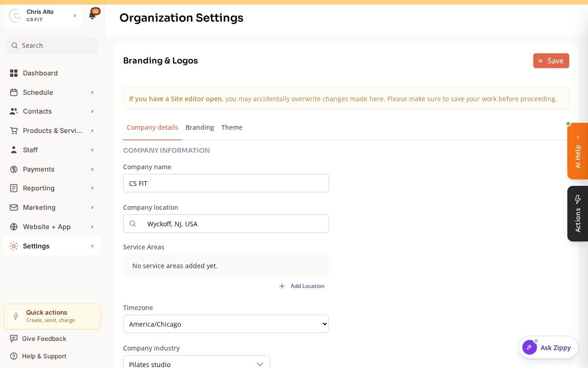Expand the Website + App chevron
The width and height of the screenshot is (588, 368).
click(92, 227)
